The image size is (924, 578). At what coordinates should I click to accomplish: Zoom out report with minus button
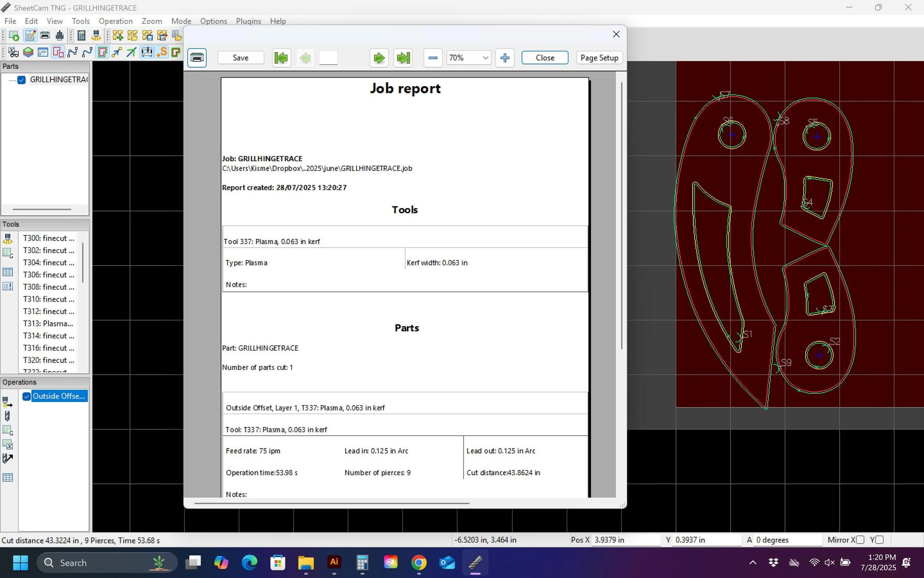click(x=433, y=58)
